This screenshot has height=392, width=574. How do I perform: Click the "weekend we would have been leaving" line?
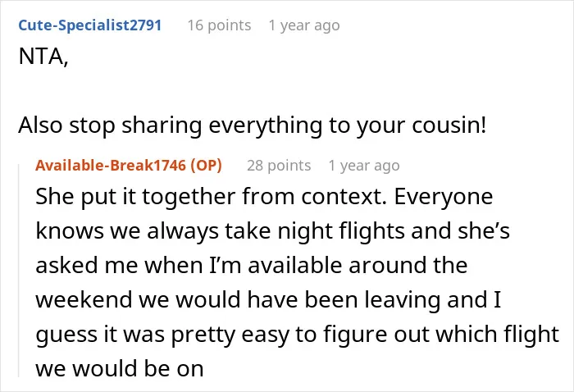268,300
